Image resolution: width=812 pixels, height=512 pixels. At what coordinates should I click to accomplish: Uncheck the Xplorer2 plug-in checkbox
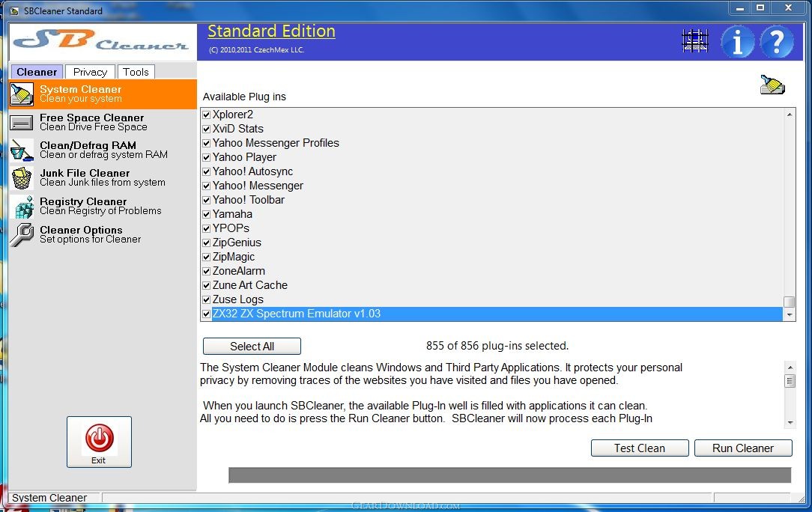click(207, 115)
